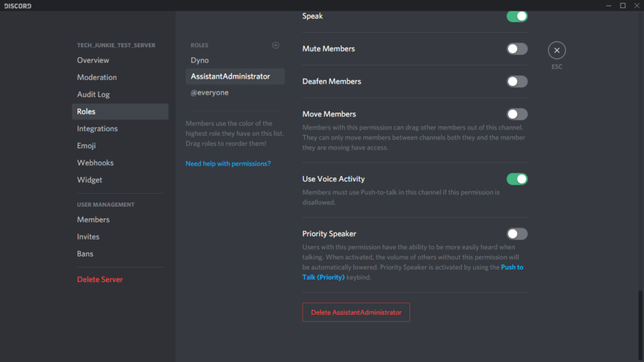This screenshot has height=362, width=644.
Task: Select the Dyno role
Action: (200, 60)
